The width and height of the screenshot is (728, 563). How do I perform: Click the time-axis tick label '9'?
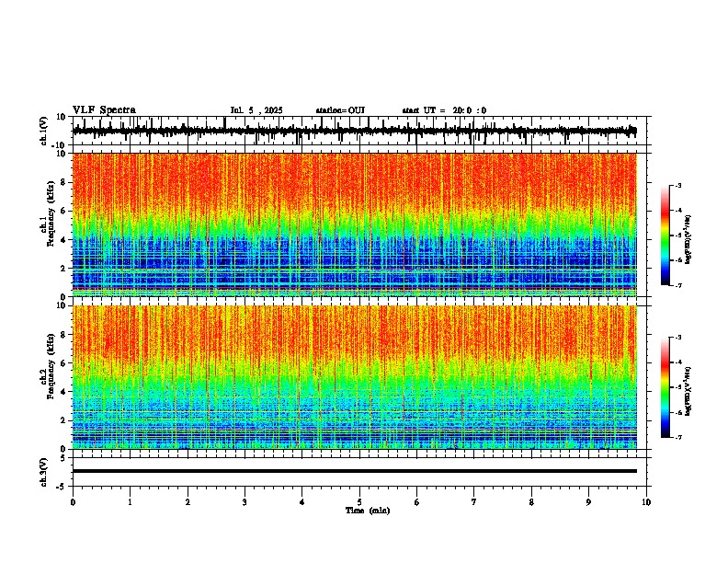pos(588,502)
